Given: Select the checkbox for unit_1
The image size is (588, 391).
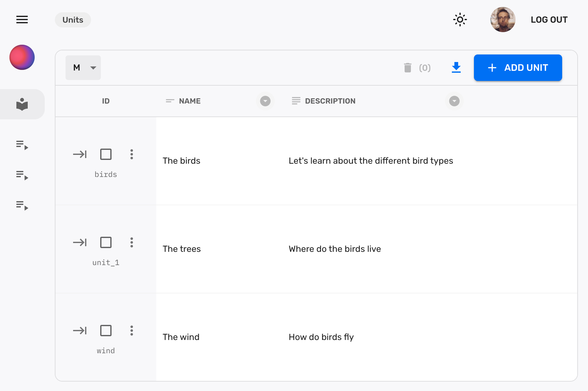Looking at the screenshot, I should [x=106, y=242].
